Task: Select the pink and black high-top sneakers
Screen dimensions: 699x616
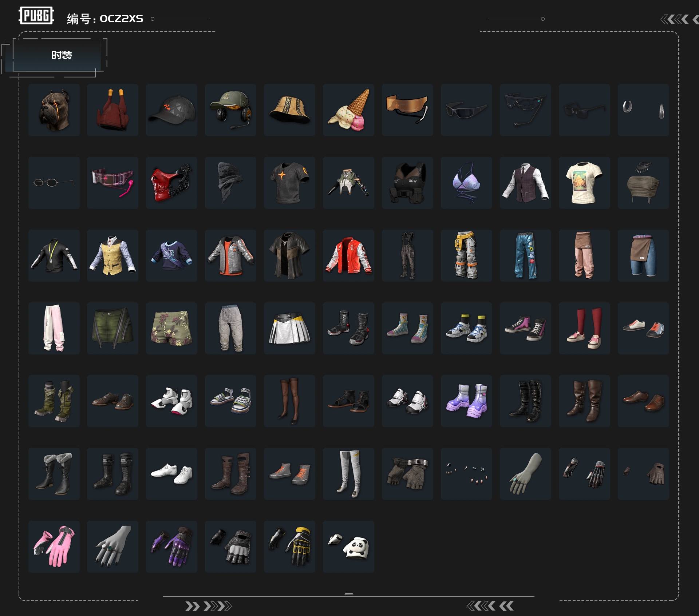Action: point(525,328)
